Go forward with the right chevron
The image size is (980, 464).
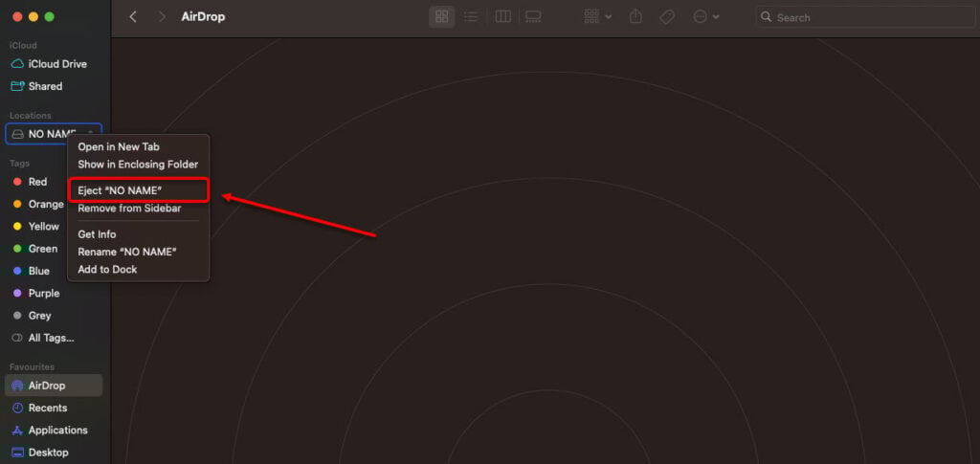click(163, 17)
